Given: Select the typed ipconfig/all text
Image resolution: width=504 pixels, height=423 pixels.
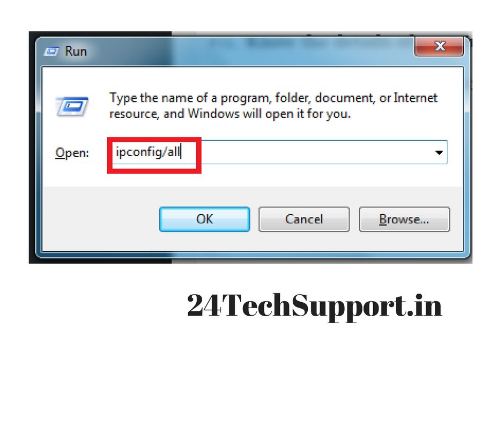Looking at the screenshot, I should click(148, 151).
